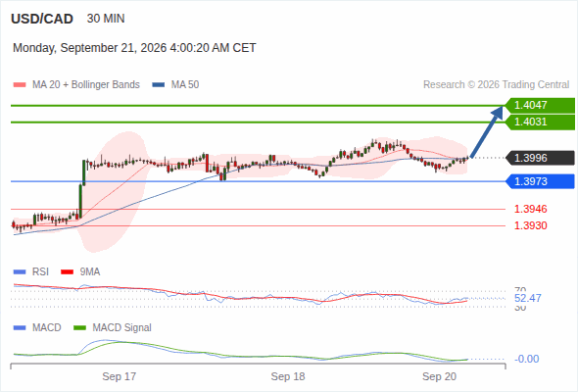Click the 30 MIN timeframe label

pos(106,19)
